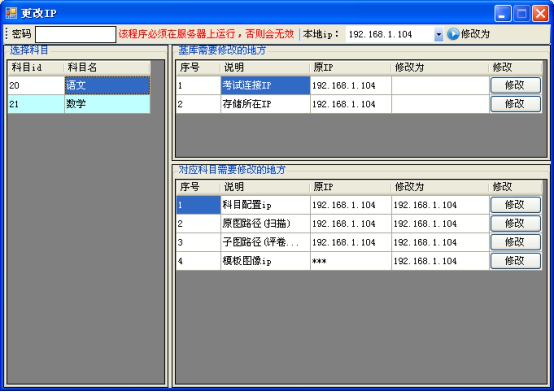The width and height of the screenshot is (554, 392).
Task: Click the toolbar grip handle beside 密码
Action: pyautogui.click(x=6, y=34)
